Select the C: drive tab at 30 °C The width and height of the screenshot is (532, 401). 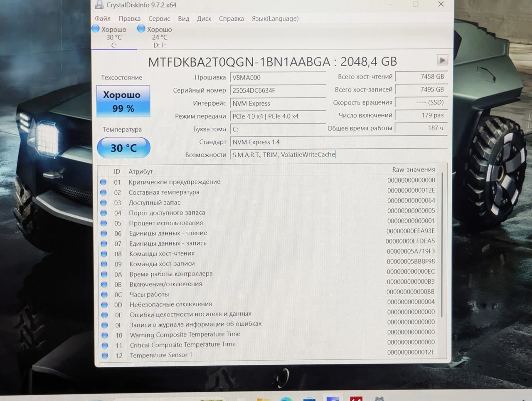[x=114, y=37]
